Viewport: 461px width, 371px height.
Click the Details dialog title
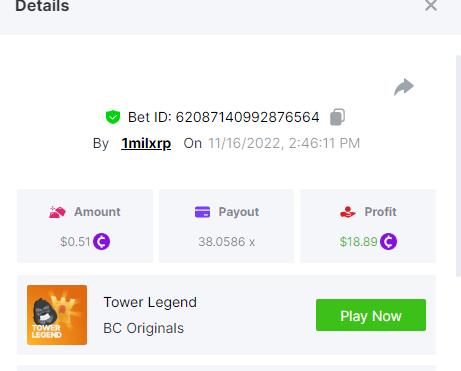pos(42,6)
